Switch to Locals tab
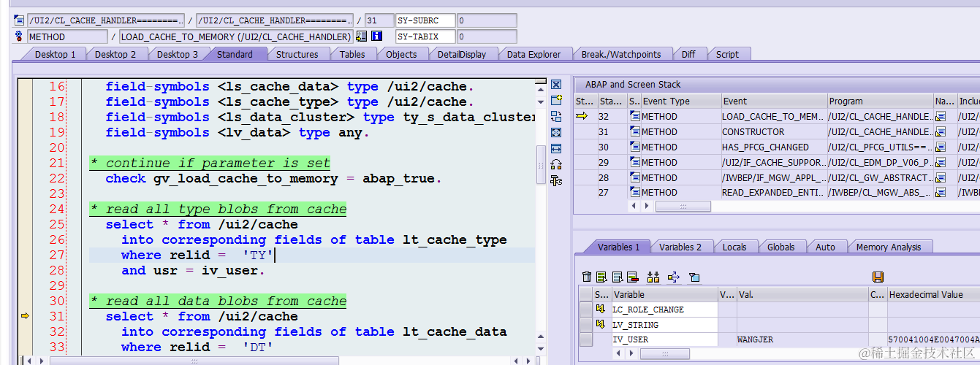980x365 pixels. coord(734,247)
